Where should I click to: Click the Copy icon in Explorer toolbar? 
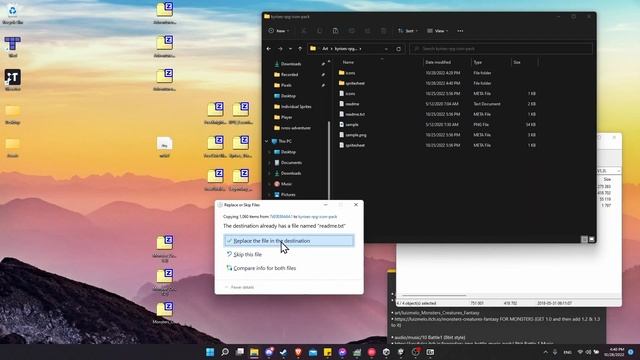pyautogui.click(x=320, y=31)
